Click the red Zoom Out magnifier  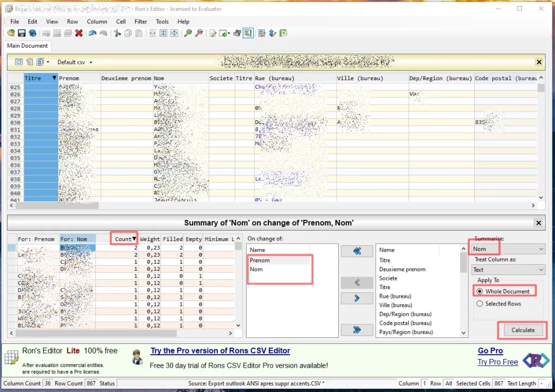pyautogui.click(x=199, y=33)
